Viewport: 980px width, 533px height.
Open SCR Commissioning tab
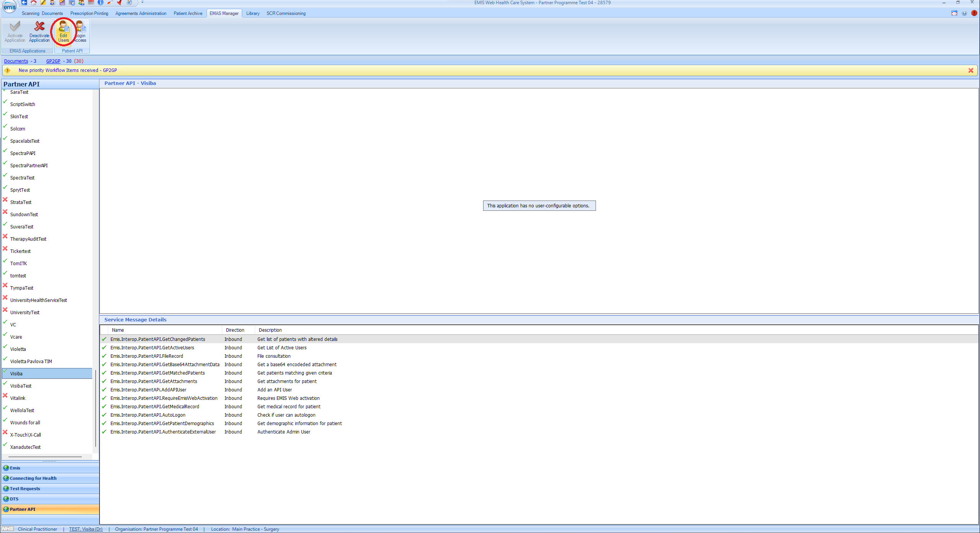click(x=286, y=13)
